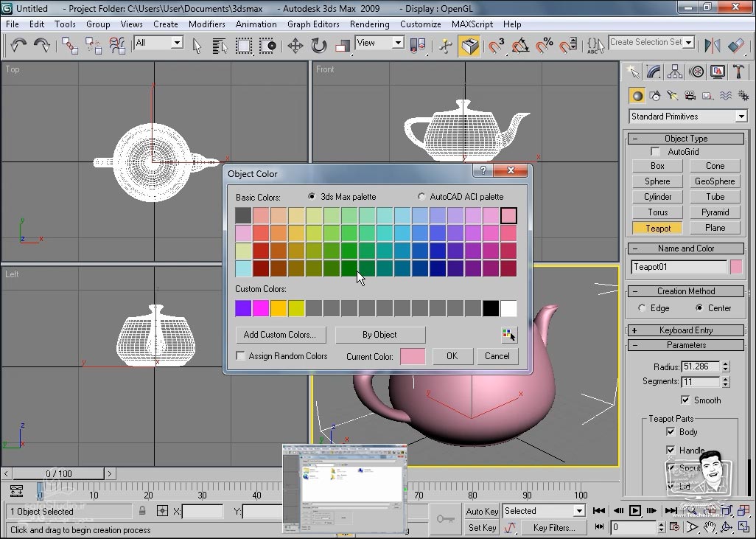
Task: Choose Center creation method
Action: click(699, 308)
